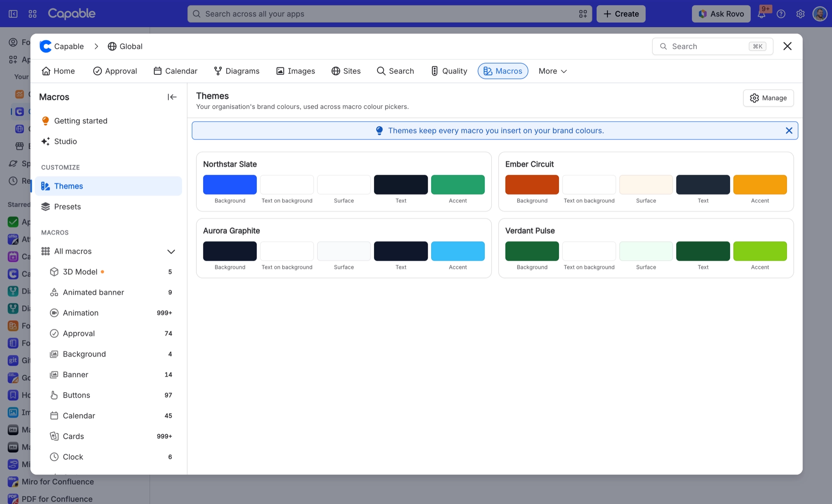Switch to the Diagrams tab
The height and width of the screenshot is (504, 832).
237,71
